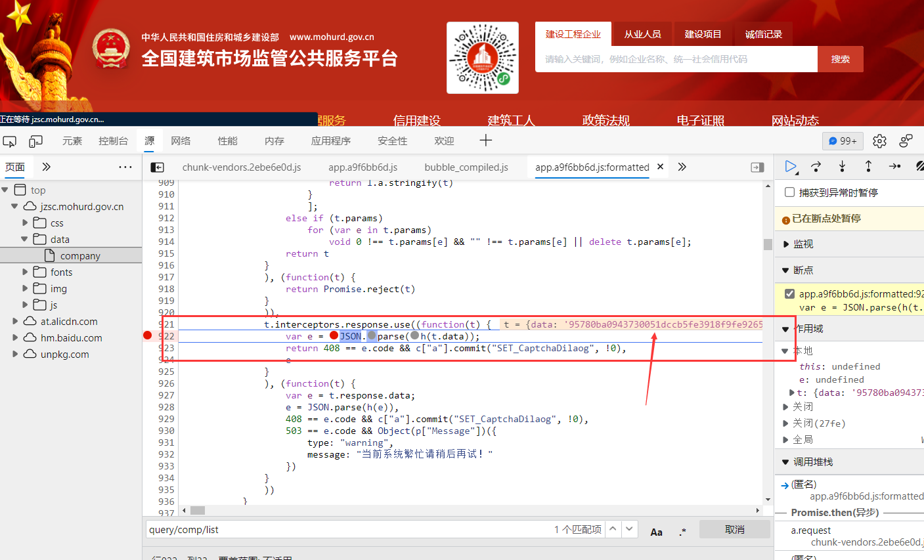Switch to the 性能 Performance tab
Screen dimensions: 924x560
tap(228, 141)
